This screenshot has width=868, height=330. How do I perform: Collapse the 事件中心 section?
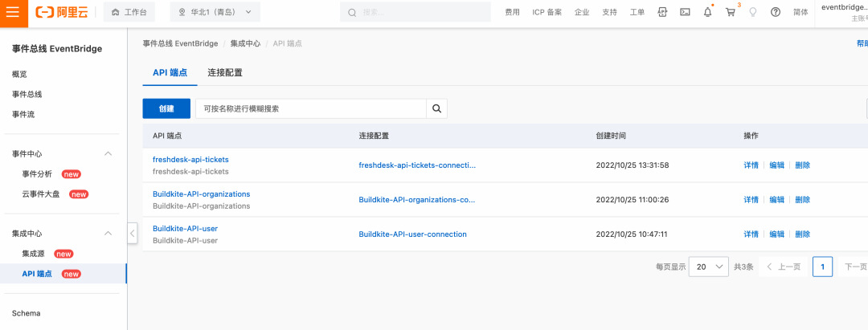pos(108,153)
